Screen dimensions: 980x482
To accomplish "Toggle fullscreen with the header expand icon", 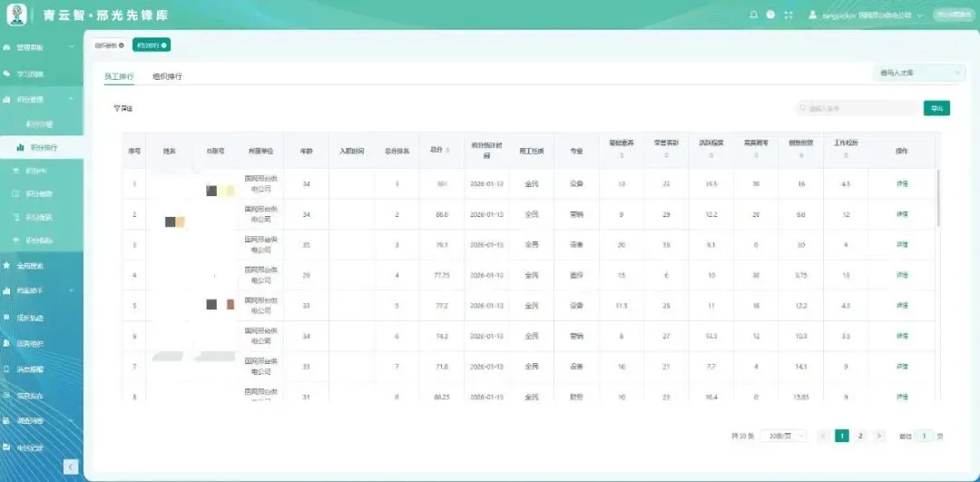I will pyautogui.click(x=789, y=15).
